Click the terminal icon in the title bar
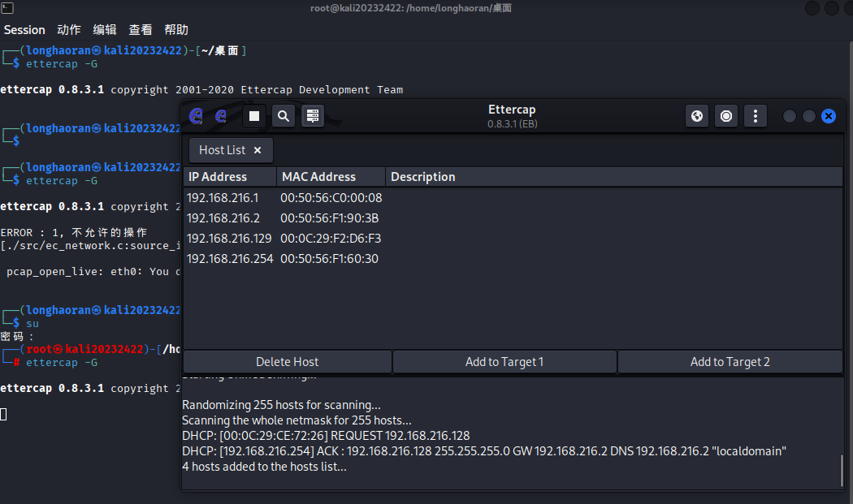This screenshot has width=853, height=504. click(7, 7)
